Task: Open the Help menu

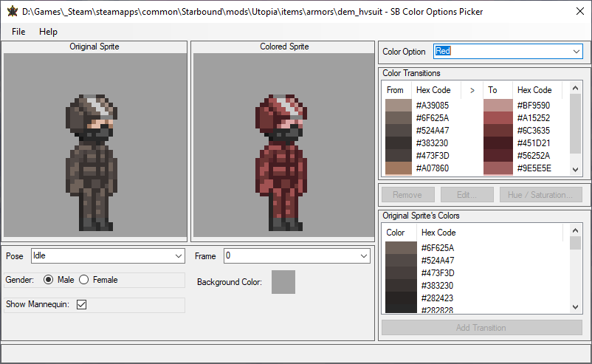Action: (48, 32)
